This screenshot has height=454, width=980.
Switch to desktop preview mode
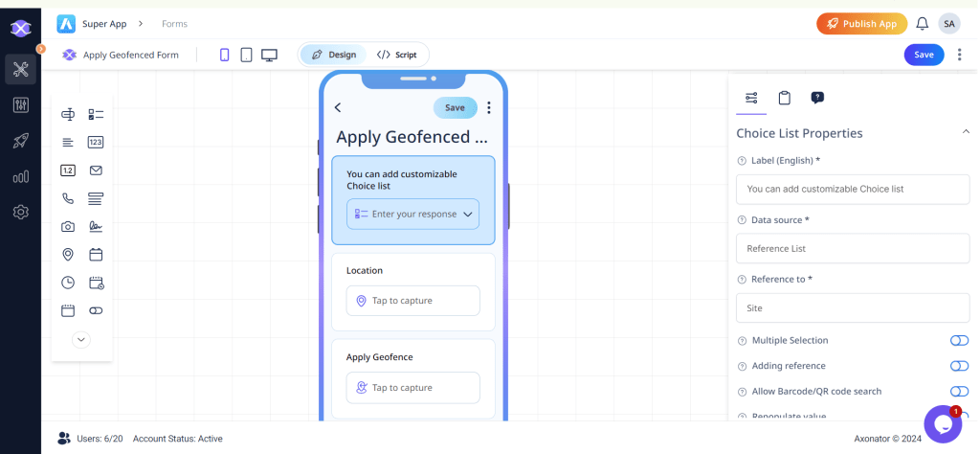(269, 55)
